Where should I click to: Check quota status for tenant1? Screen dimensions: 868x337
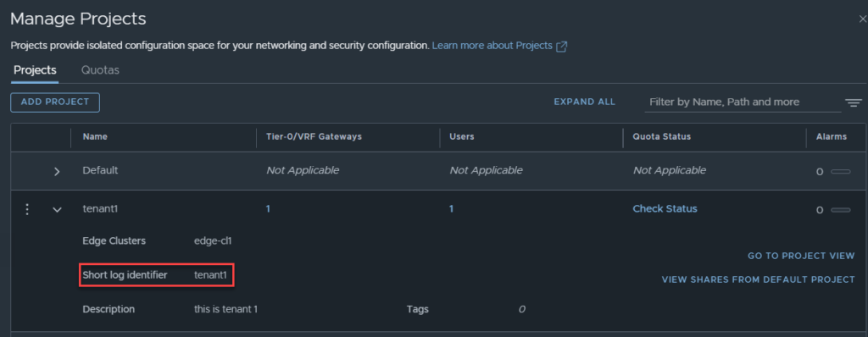click(x=665, y=208)
